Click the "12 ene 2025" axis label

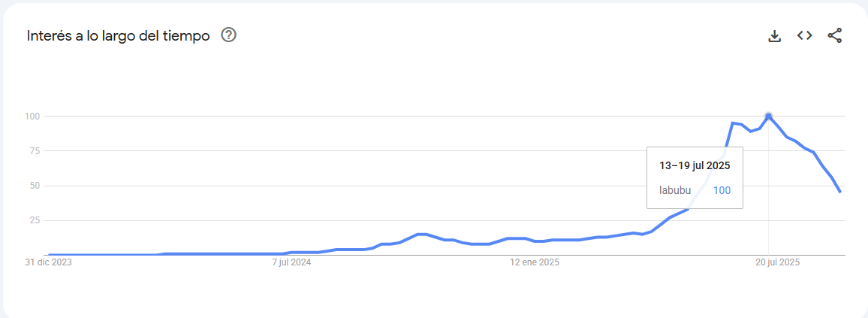(x=535, y=262)
